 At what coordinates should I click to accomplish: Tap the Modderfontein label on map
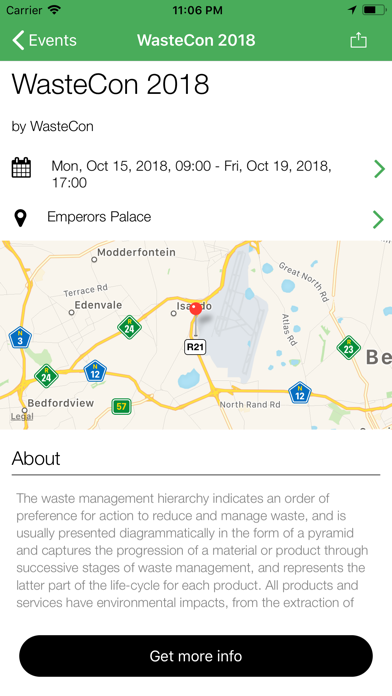(136, 252)
